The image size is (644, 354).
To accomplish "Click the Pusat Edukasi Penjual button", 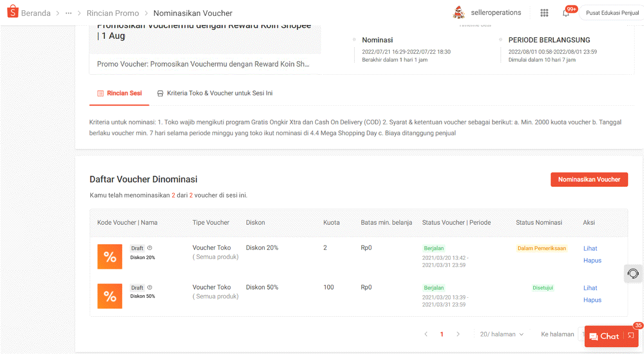I will (612, 13).
